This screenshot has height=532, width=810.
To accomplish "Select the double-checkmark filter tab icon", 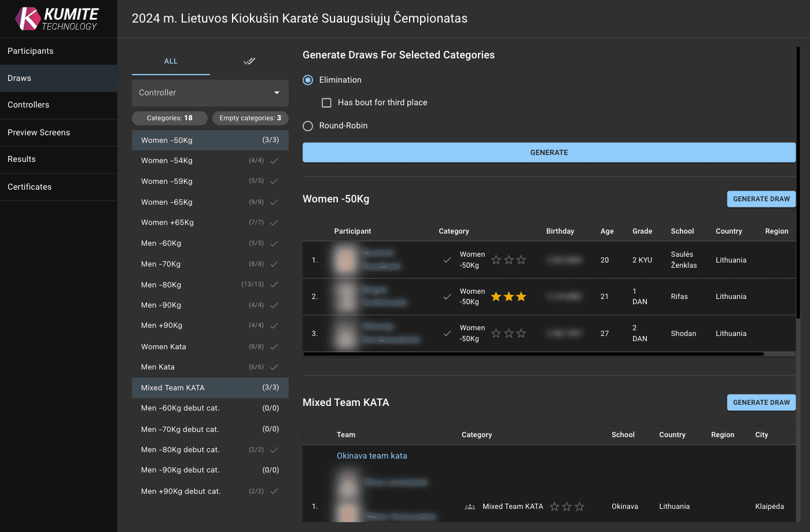I will point(249,61).
